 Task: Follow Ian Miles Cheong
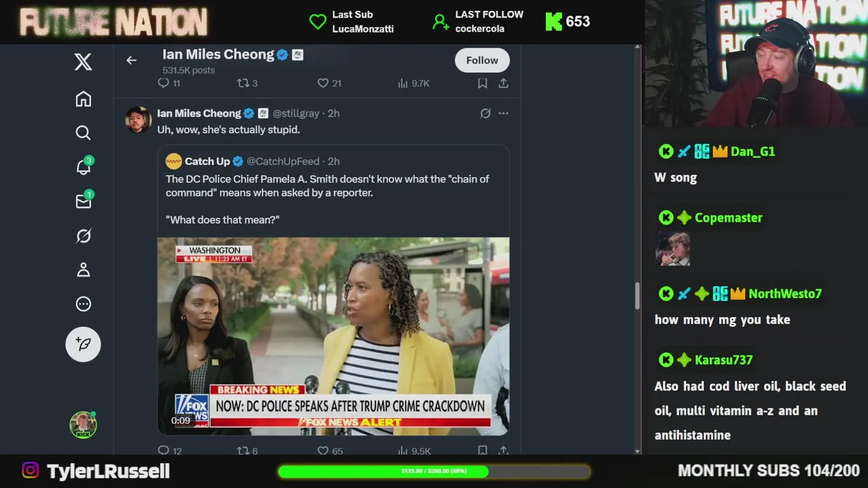tap(482, 60)
